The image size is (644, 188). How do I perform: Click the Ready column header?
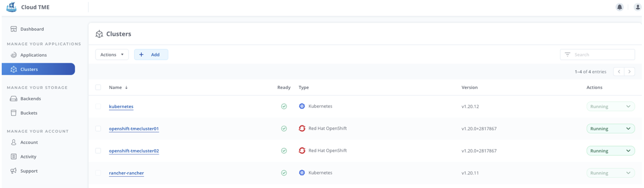click(284, 88)
